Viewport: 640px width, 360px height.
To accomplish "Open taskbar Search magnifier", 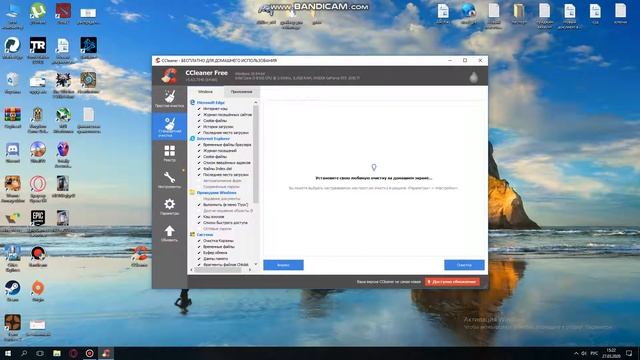I will point(24,353).
